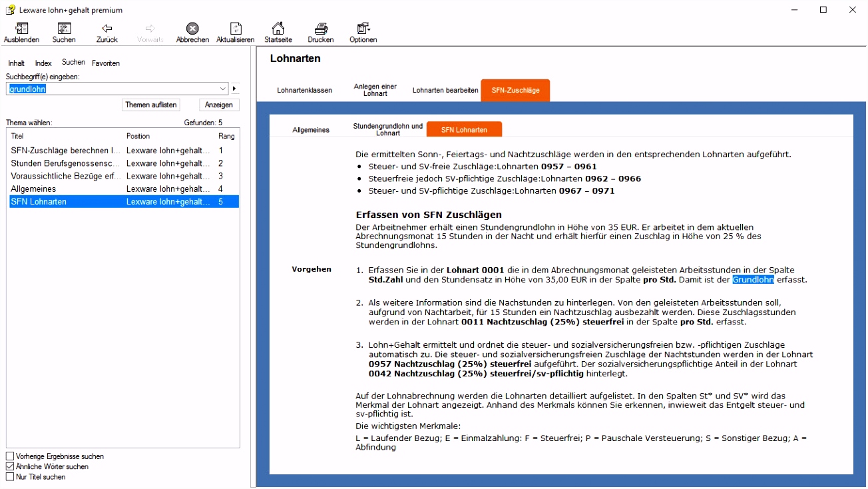Image resolution: width=868 pixels, height=489 pixels.
Task: Sort results by Rang column header
Action: pos(226,136)
